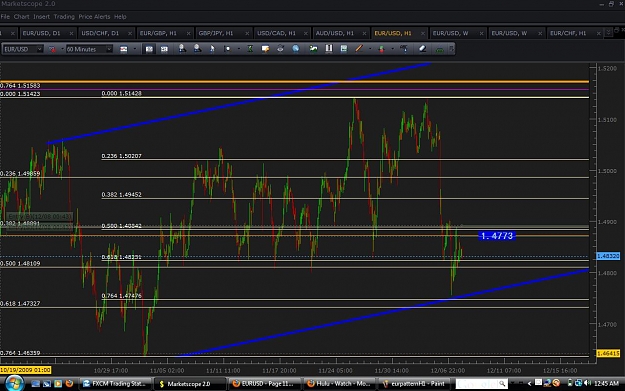The image size is (625, 391).
Task: Expand the line drawing tool dropdown
Action: [x=370, y=49]
